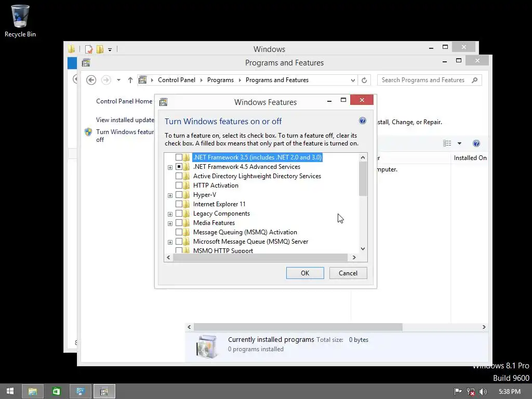This screenshot has height=399, width=532.
Task: Go up one level with the Up arrow
Action: pos(130,80)
